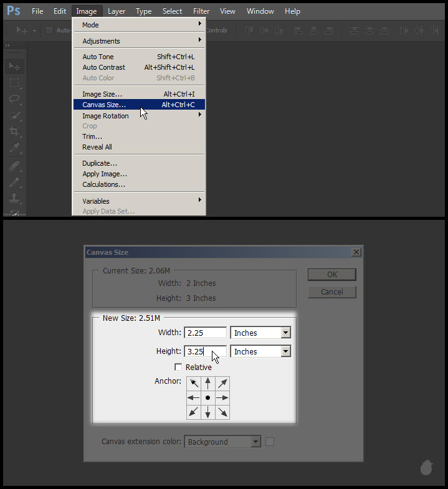Select the Move tool in the tools panel
Screen dimensions: 448x489
(14, 66)
